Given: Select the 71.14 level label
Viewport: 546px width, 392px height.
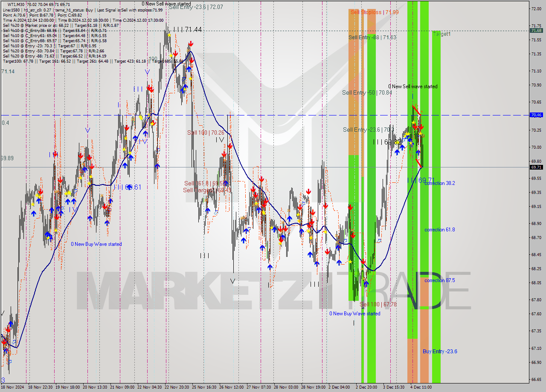Looking at the screenshot, I should (8, 72).
